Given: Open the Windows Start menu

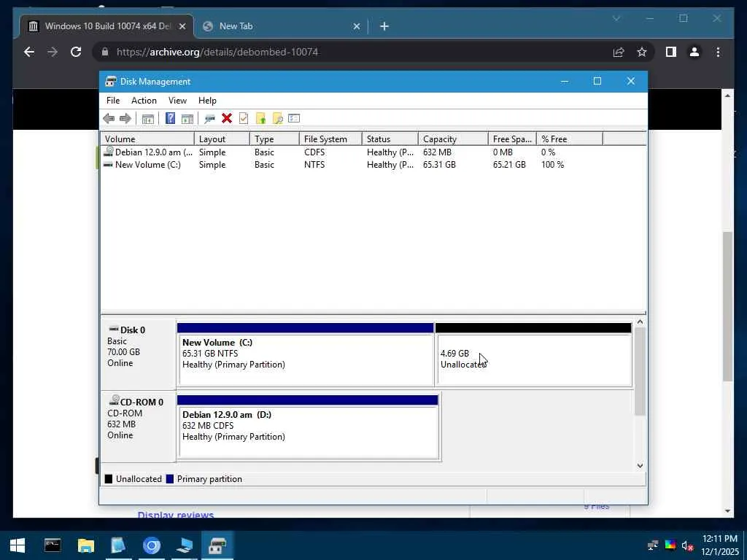Looking at the screenshot, I should [x=18, y=545].
